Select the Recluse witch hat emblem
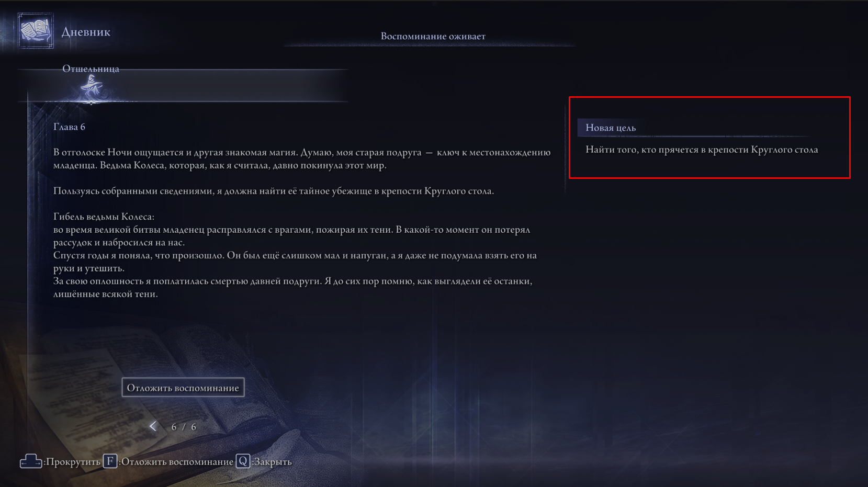Image resolution: width=868 pixels, height=487 pixels. (92, 88)
